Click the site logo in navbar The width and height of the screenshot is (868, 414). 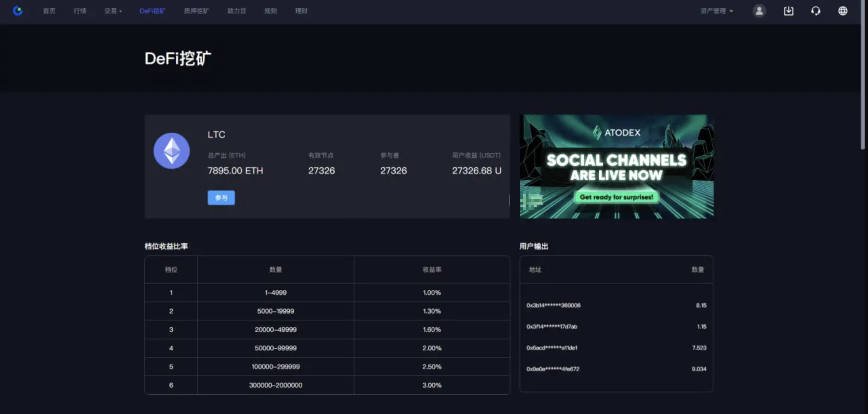pos(18,11)
